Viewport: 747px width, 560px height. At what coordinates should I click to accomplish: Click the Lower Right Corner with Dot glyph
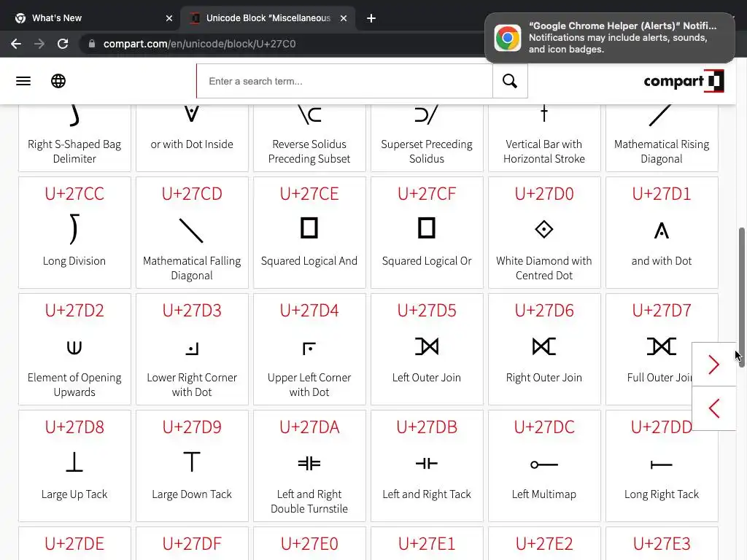point(192,349)
